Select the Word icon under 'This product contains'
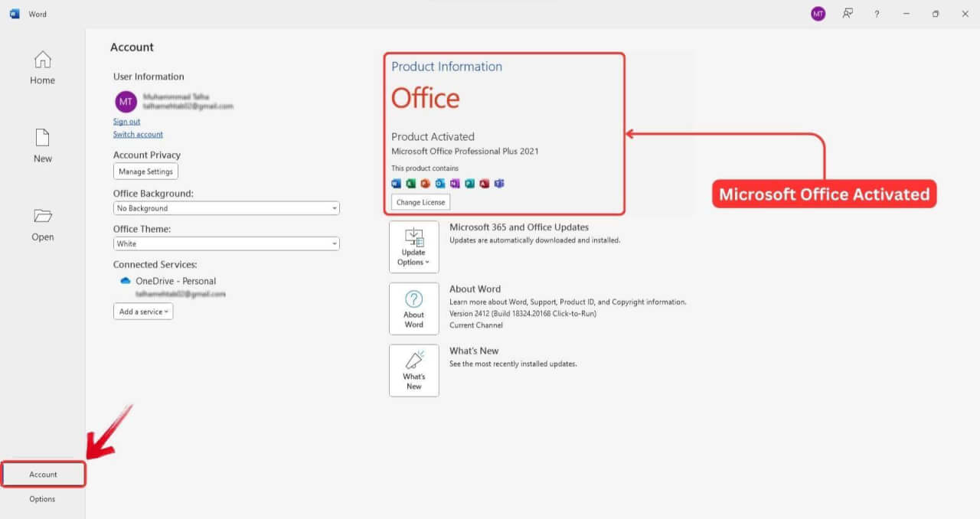The width and height of the screenshot is (980, 519). [396, 184]
